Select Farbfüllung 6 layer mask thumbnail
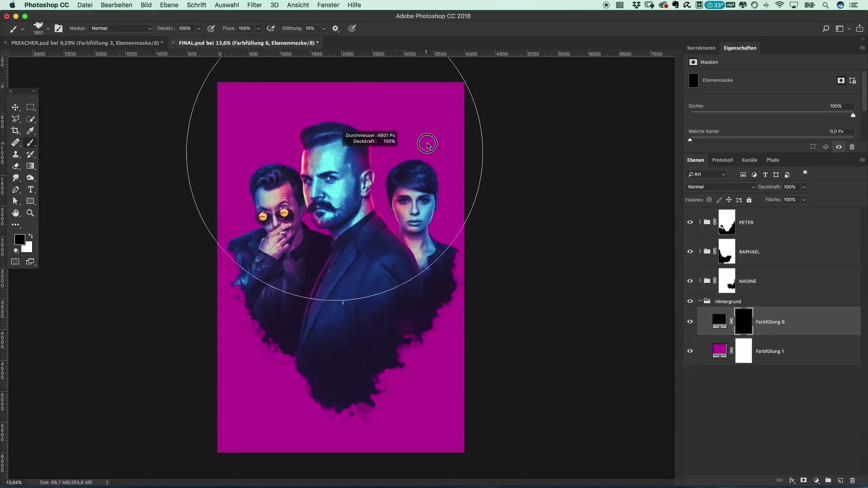This screenshot has height=488, width=868. pyautogui.click(x=743, y=322)
